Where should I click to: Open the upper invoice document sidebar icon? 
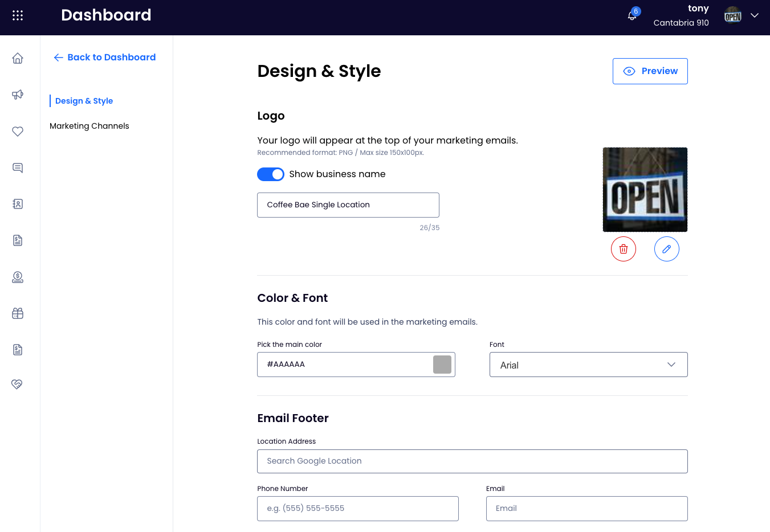(x=18, y=240)
